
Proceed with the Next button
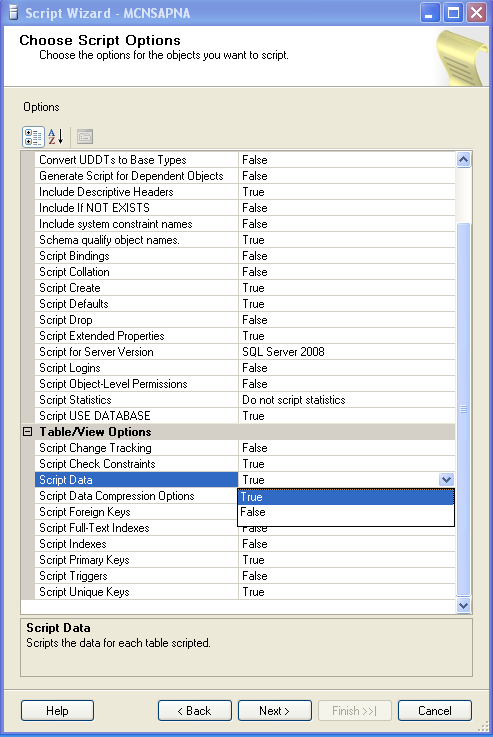click(x=274, y=711)
